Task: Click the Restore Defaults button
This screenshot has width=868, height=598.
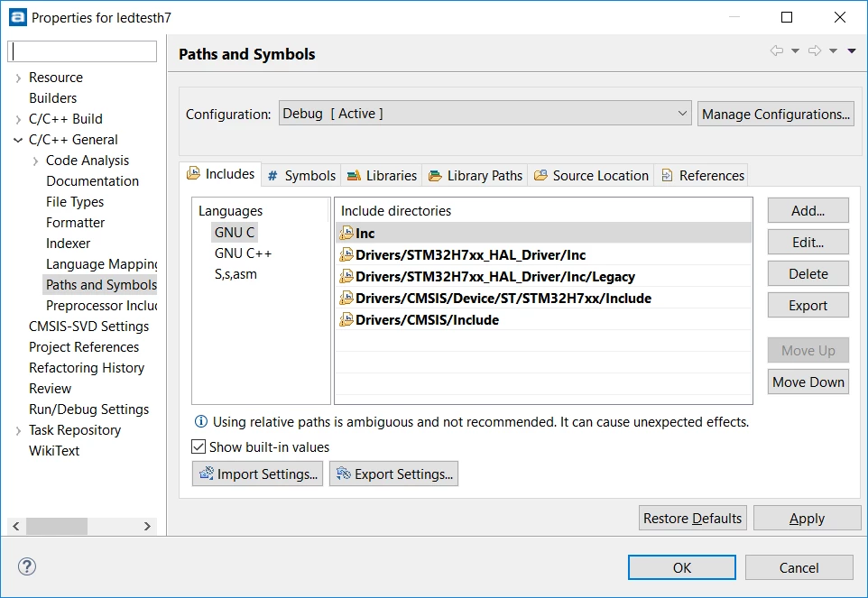Action: 693,519
